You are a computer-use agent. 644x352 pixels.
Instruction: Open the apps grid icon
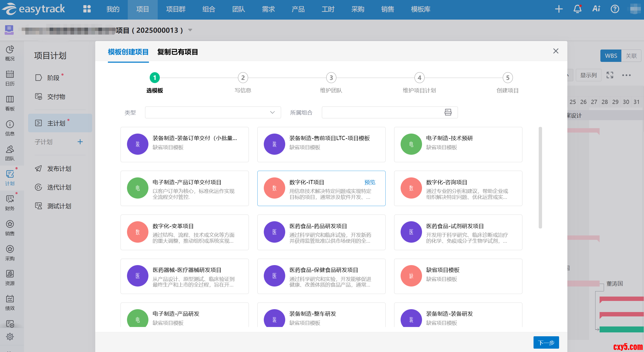(87, 9)
